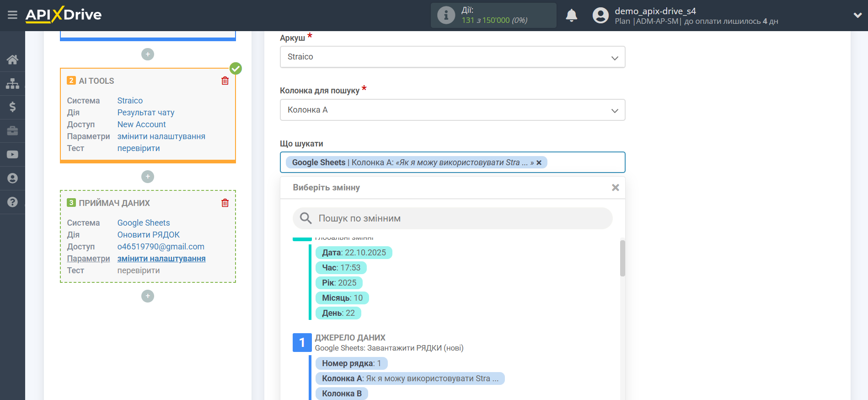Select the Дата: 22.10.2025 variable
The image size is (868, 400).
tap(354, 253)
